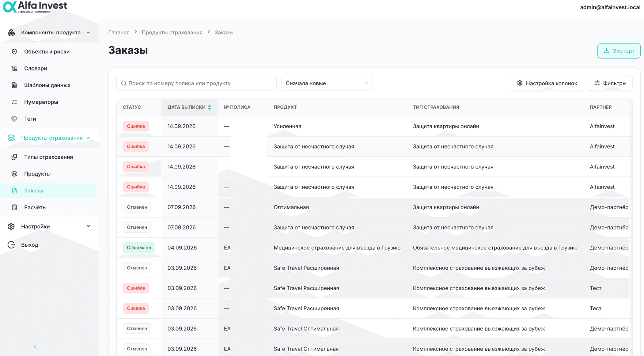The width and height of the screenshot is (644, 356).
Task: Collapse the Продукты страхования section chevron
Action: tap(89, 138)
